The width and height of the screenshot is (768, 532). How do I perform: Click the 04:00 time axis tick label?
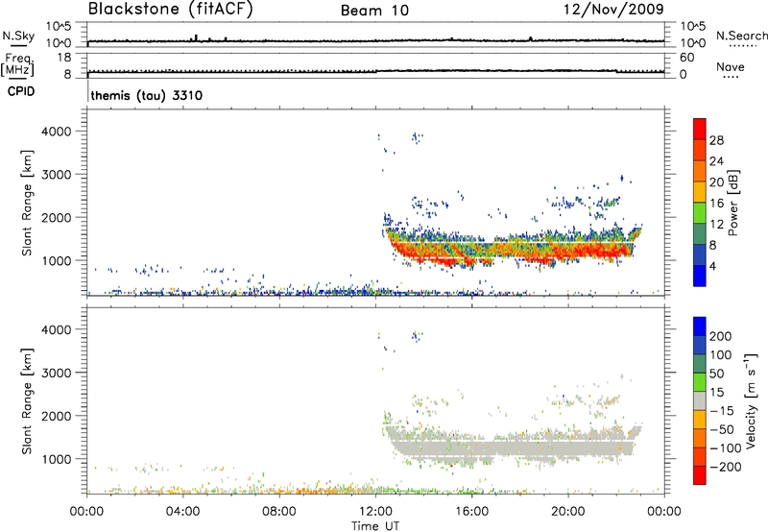coord(182,512)
